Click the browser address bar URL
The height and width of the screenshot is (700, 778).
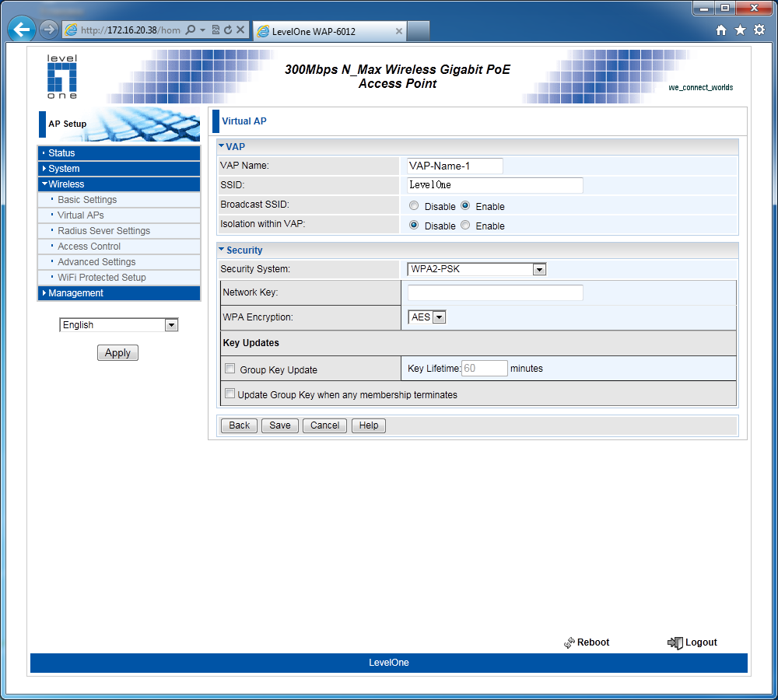click(x=131, y=30)
